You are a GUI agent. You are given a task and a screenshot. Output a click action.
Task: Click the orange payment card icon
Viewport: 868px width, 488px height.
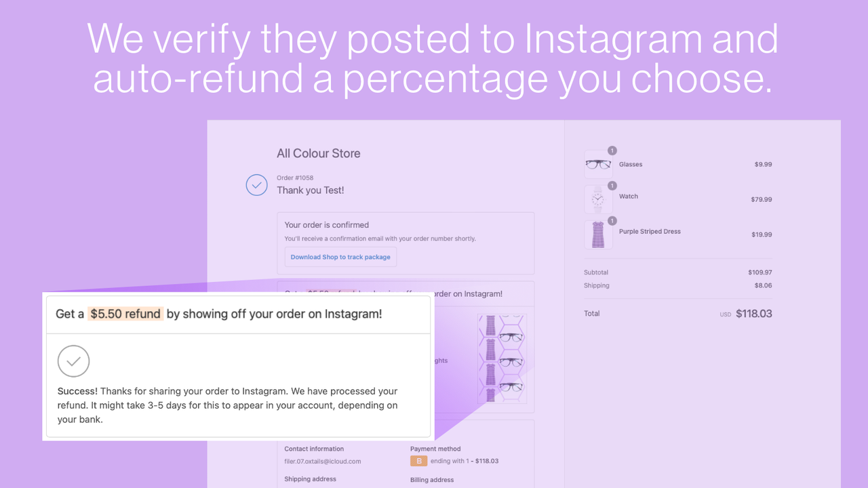pos(418,460)
